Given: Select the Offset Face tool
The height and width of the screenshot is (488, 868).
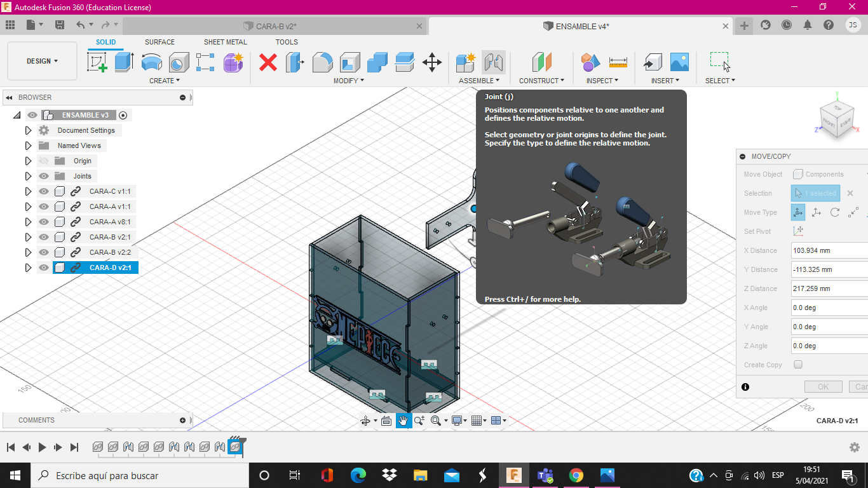Looking at the screenshot, I should click(x=404, y=62).
